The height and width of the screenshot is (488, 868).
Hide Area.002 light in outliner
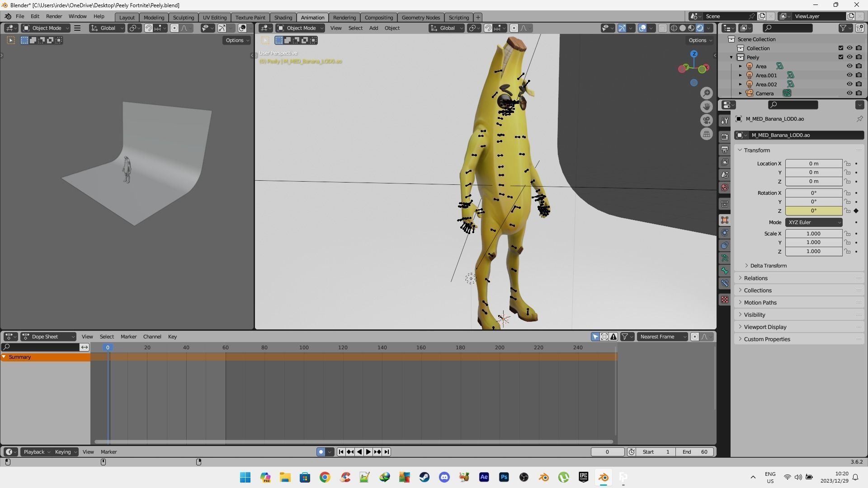(849, 84)
